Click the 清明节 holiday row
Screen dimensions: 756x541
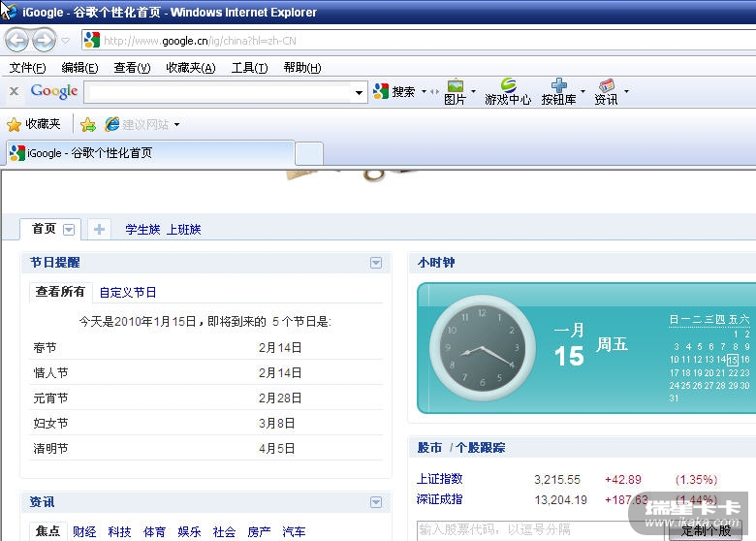(205, 449)
